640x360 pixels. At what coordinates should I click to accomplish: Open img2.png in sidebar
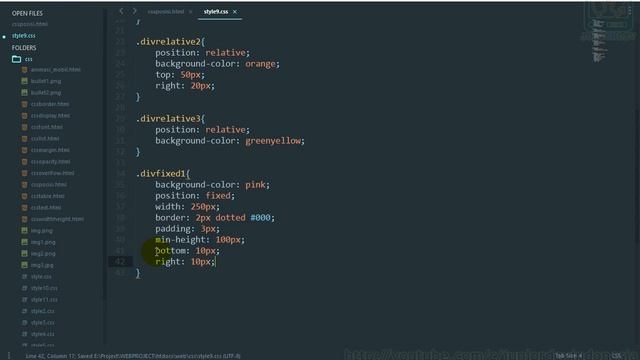43,253
